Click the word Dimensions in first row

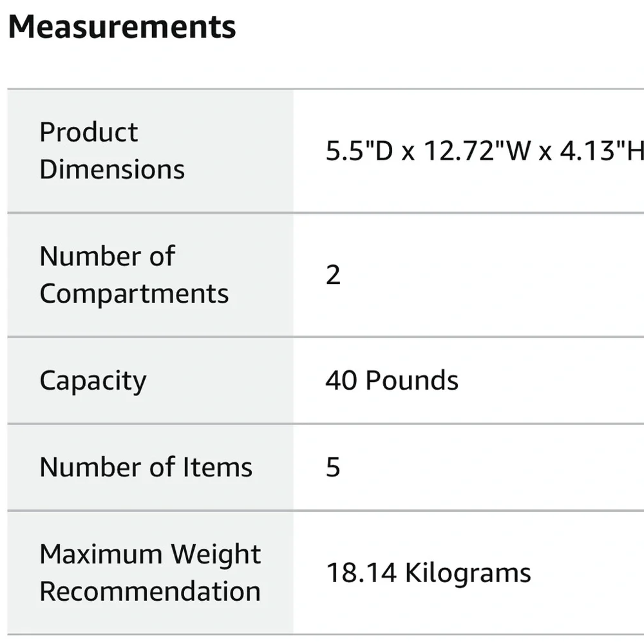pos(112,169)
